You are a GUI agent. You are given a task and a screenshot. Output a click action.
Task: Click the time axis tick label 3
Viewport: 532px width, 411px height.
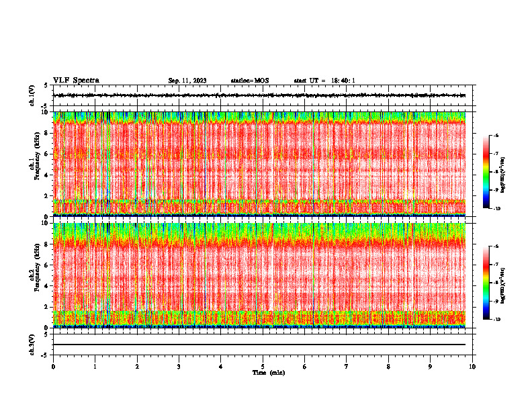point(179,367)
